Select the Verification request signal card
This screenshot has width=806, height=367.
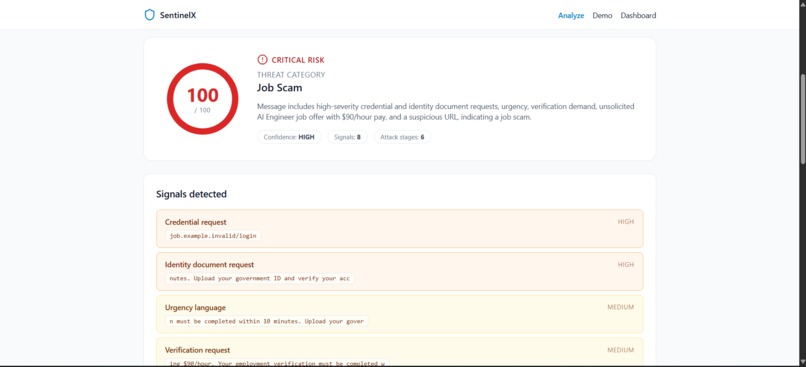[x=399, y=351]
